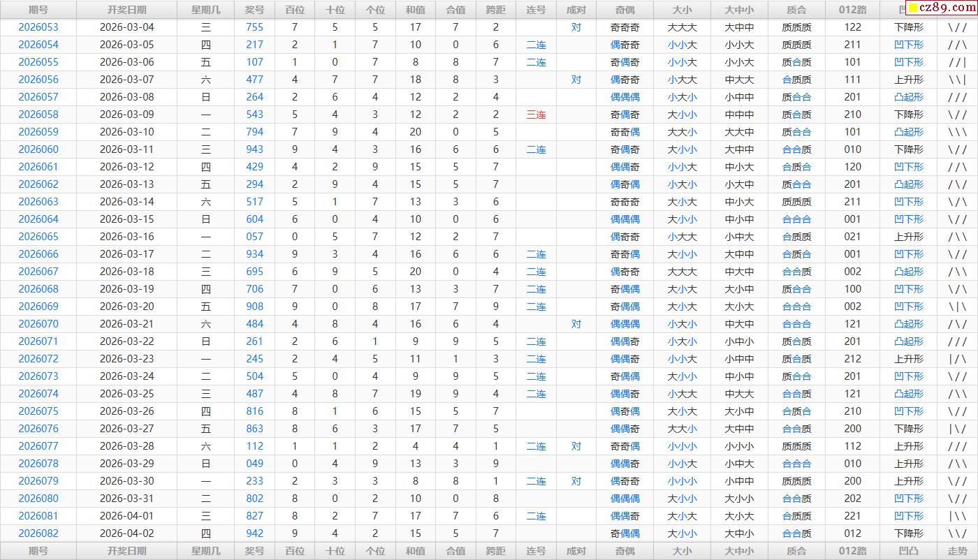Image resolution: width=978 pixels, height=560 pixels.
Task: Select the red 三连 marker in row 2026058
Action: pyautogui.click(x=536, y=115)
